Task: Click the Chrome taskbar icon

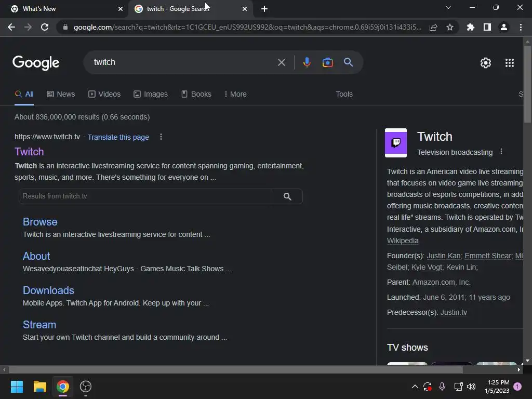Action: click(x=63, y=387)
